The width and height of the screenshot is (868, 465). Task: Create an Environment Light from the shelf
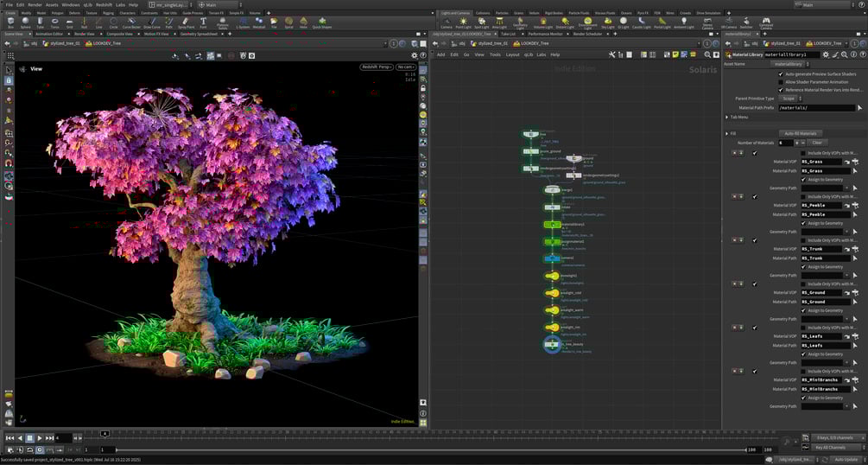click(587, 23)
